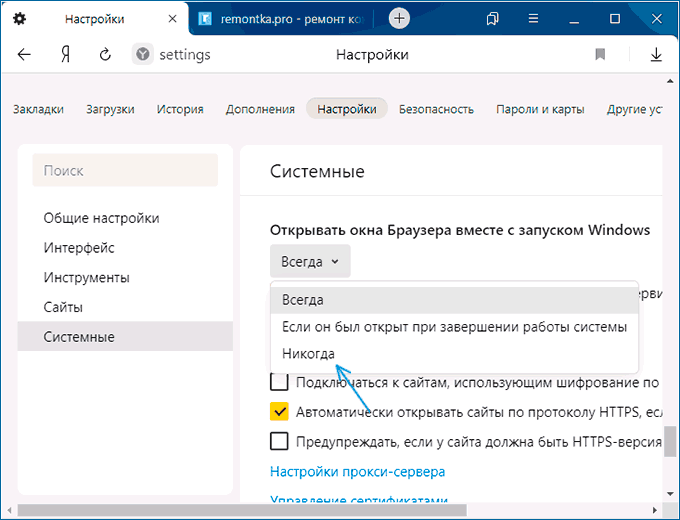680x520 pixels.
Task: Switch to remontka.pro browser tab
Action: [x=281, y=19]
